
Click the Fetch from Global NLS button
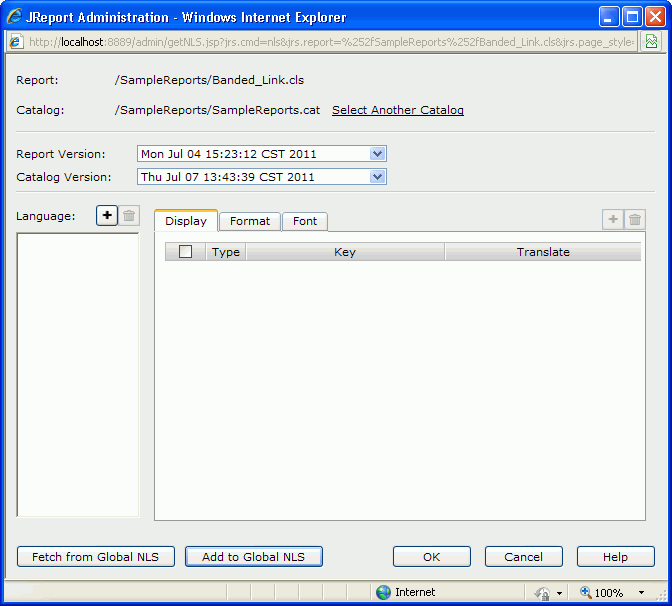[x=96, y=557]
